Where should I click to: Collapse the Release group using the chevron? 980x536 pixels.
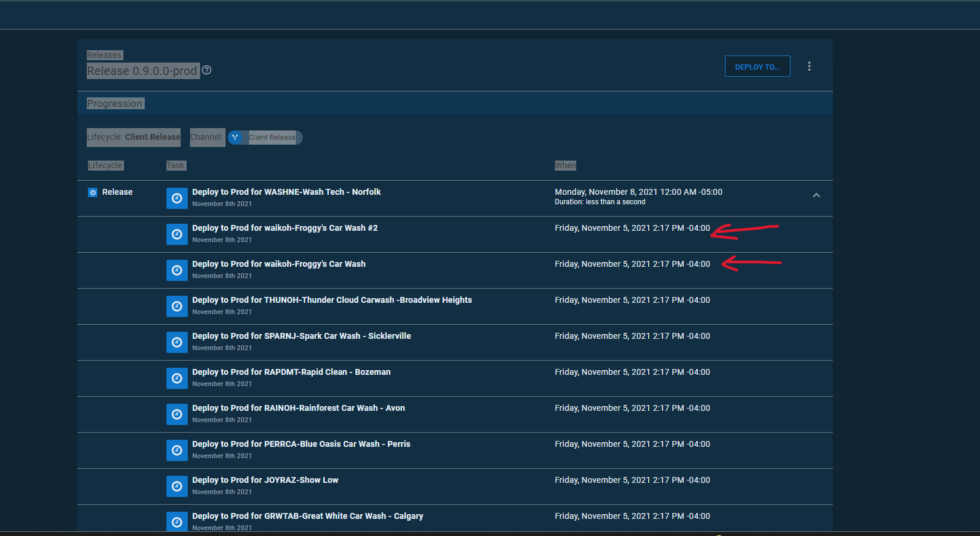[x=816, y=195]
